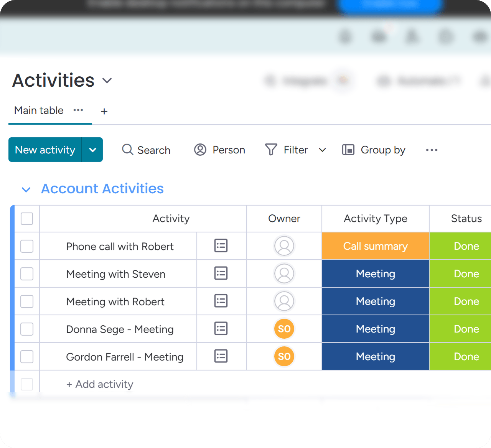
Task: Change Done status for Meeting with Robert
Action: coord(460,301)
